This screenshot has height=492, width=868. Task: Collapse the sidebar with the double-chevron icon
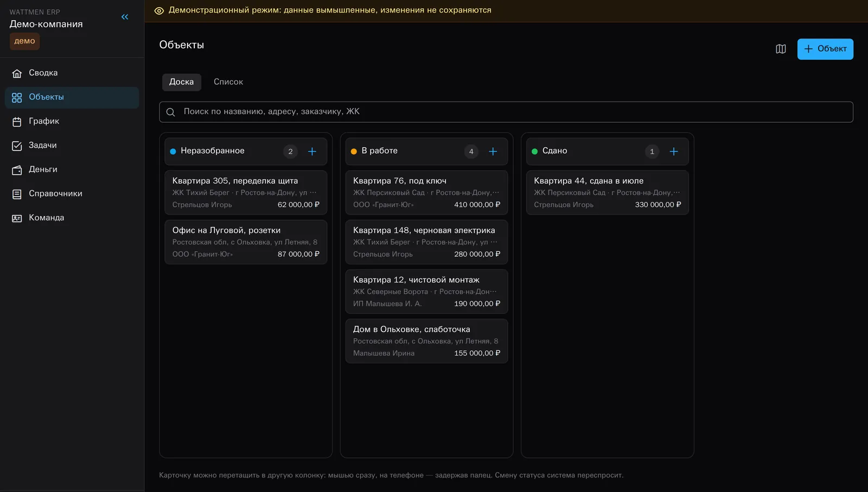[125, 17]
